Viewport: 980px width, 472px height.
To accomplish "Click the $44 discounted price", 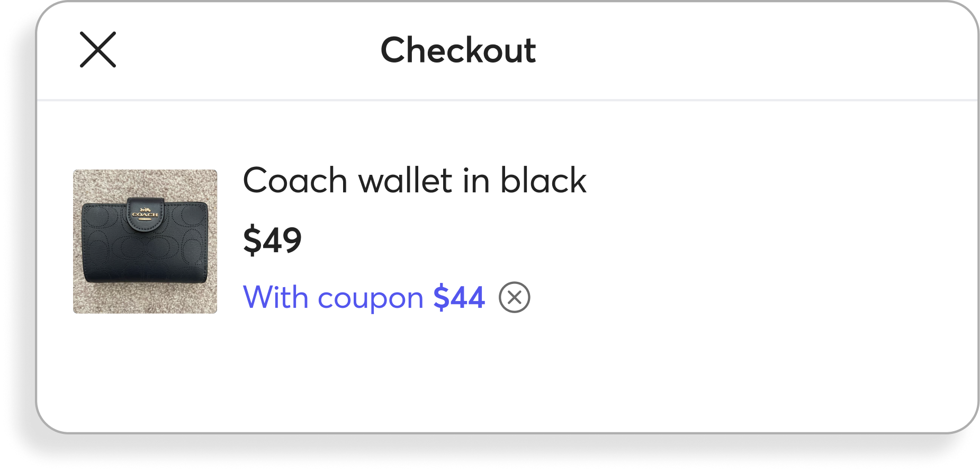I will (x=458, y=298).
